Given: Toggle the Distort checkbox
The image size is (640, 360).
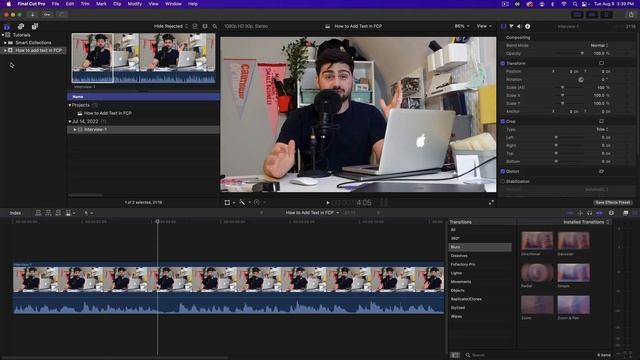Looking at the screenshot, I should coord(503,171).
